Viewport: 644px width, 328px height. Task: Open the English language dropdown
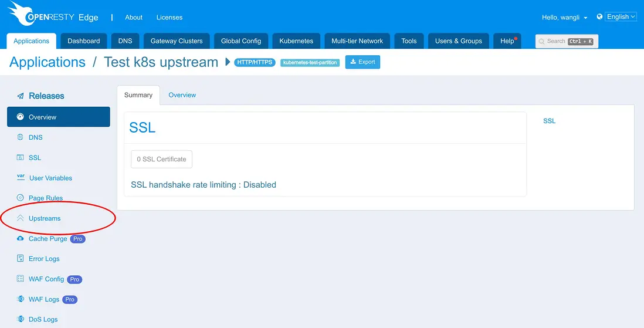[620, 17]
